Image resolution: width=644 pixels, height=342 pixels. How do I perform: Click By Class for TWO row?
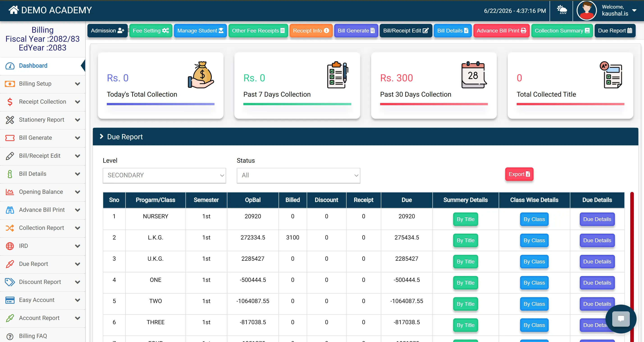[x=534, y=304]
